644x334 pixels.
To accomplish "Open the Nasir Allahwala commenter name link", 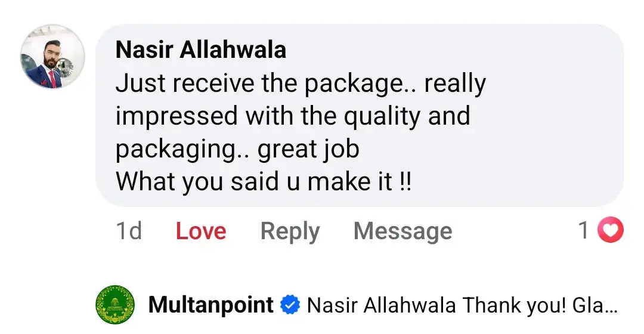I will click(201, 50).
